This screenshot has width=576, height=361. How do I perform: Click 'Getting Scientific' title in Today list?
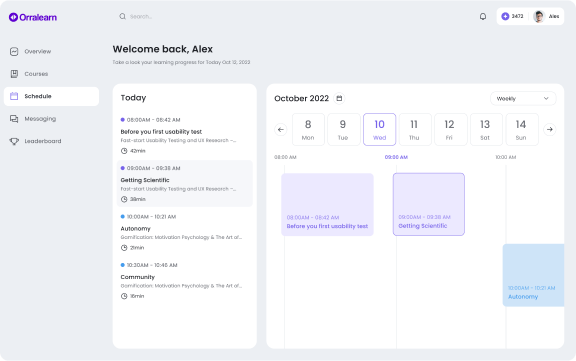pos(145,180)
